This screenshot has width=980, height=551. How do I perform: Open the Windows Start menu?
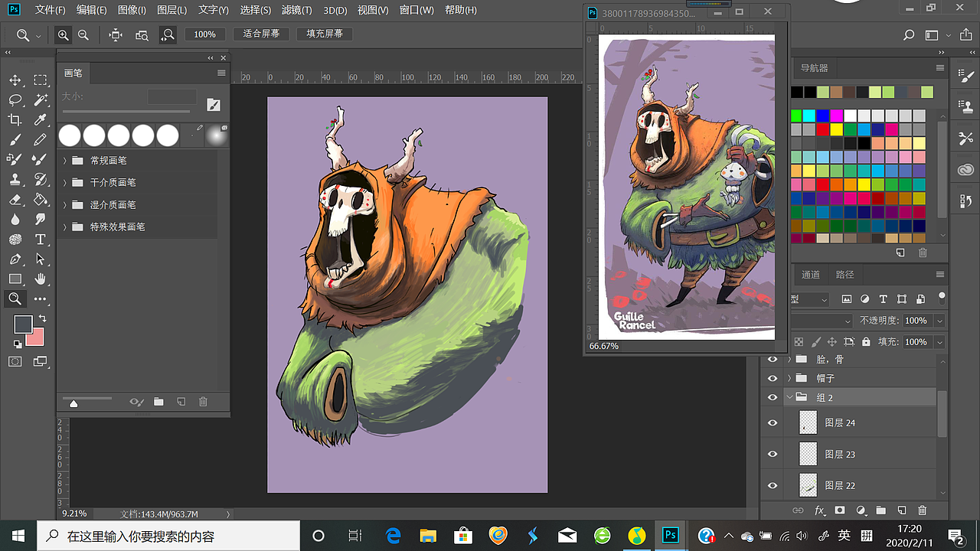tap(18, 536)
